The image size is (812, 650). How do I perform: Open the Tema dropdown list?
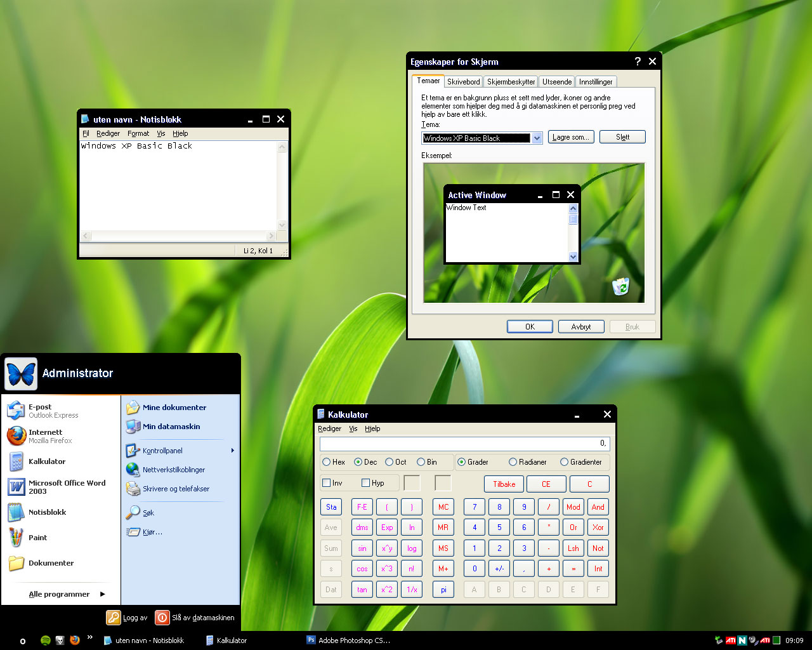click(x=537, y=138)
